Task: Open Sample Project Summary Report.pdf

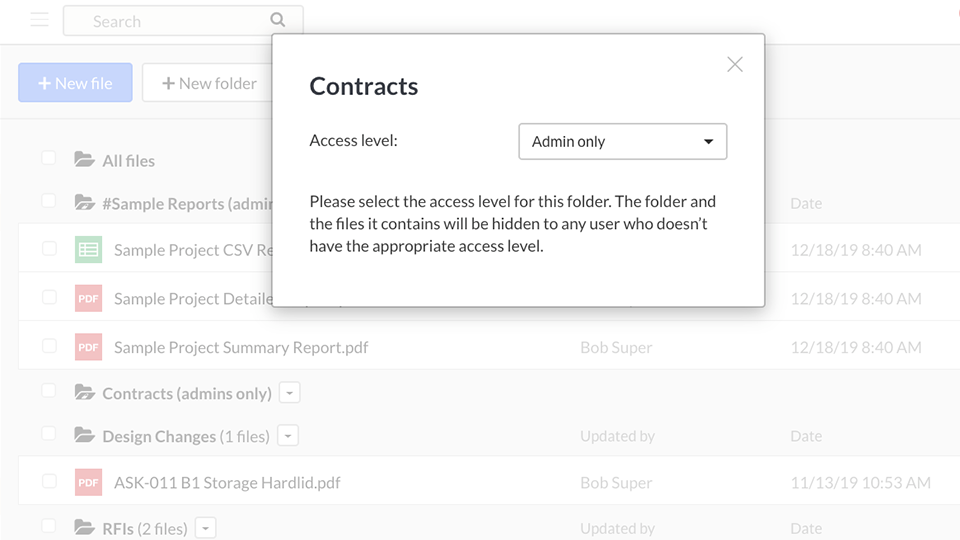Action: pos(240,348)
